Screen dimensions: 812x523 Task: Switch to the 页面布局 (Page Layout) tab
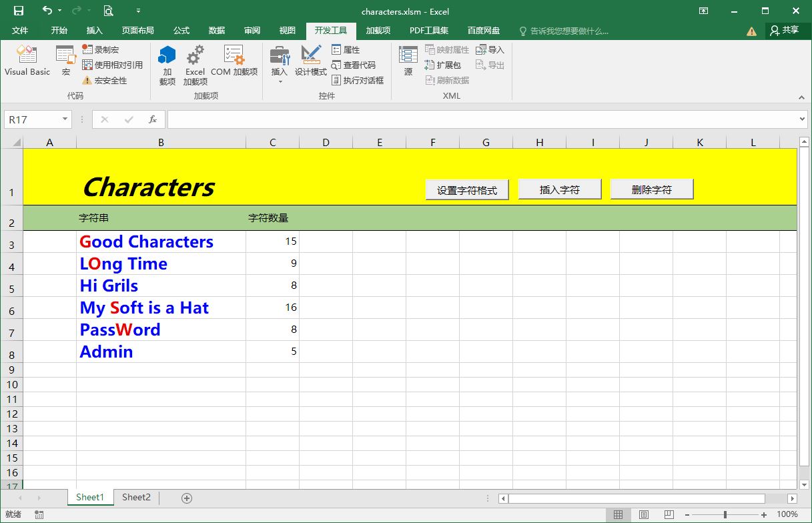point(138,31)
